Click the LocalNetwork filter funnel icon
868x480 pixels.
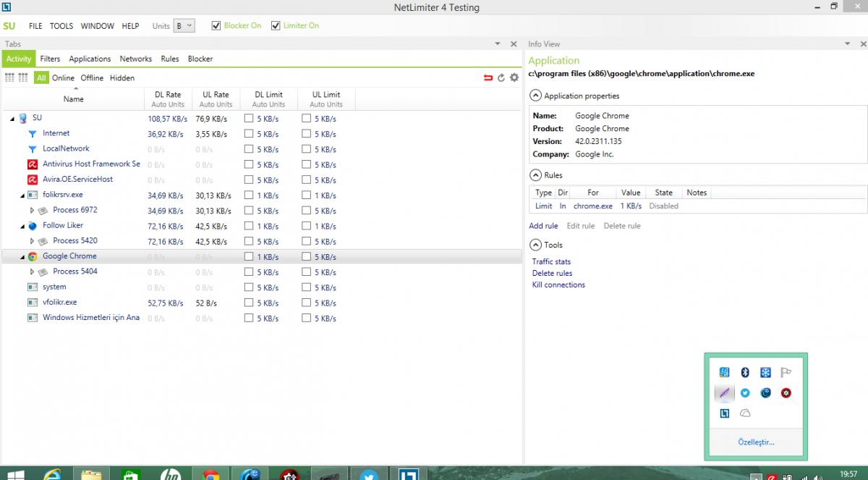point(32,148)
